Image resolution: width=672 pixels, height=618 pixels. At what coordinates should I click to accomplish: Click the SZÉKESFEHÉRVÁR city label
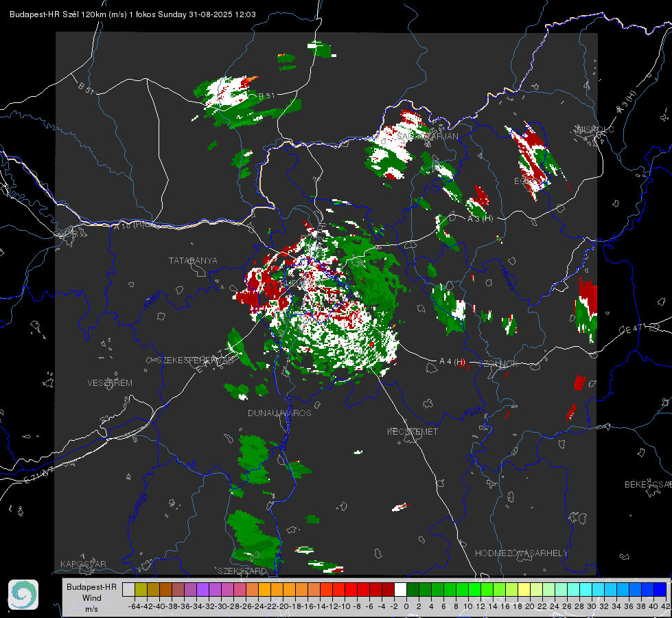click(196, 360)
